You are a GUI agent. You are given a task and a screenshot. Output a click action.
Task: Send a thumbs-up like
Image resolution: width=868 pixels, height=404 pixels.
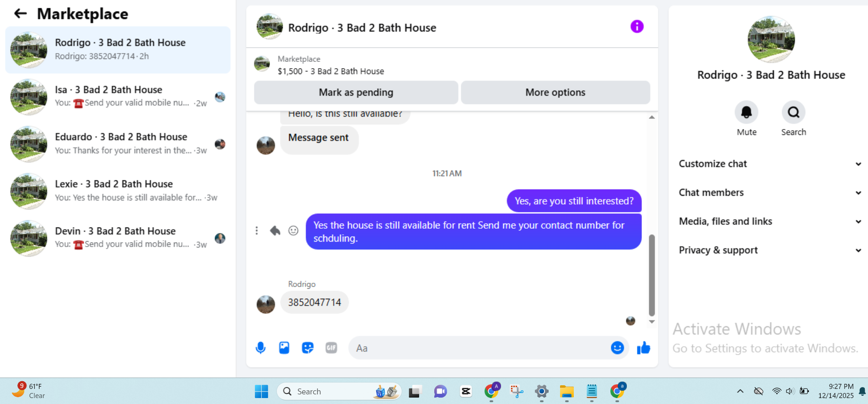click(643, 348)
